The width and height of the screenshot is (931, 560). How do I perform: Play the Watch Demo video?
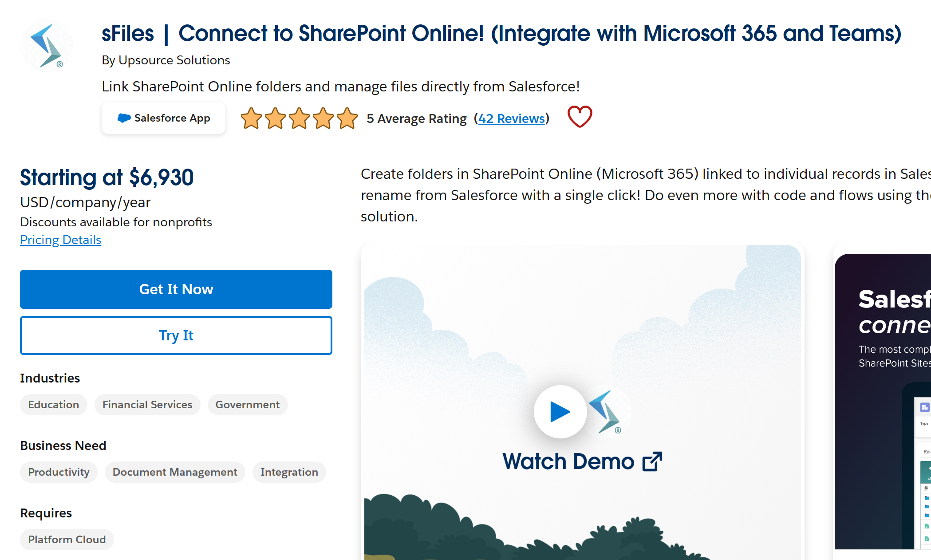[560, 411]
